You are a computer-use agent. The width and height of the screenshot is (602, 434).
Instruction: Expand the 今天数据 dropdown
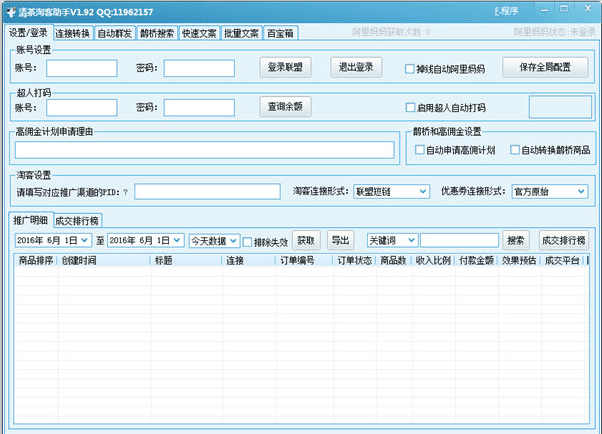click(233, 241)
